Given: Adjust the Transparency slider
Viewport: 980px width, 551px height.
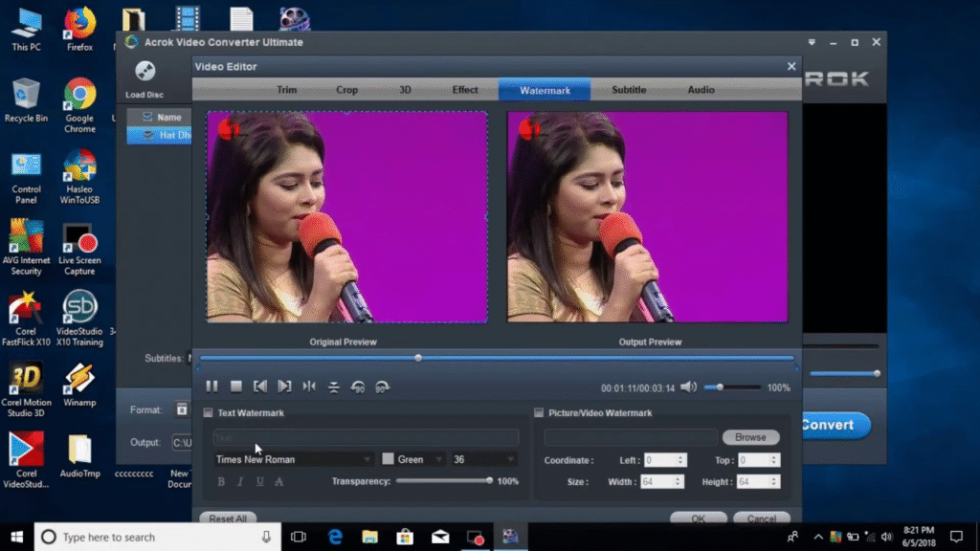Looking at the screenshot, I should coord(490,481).
